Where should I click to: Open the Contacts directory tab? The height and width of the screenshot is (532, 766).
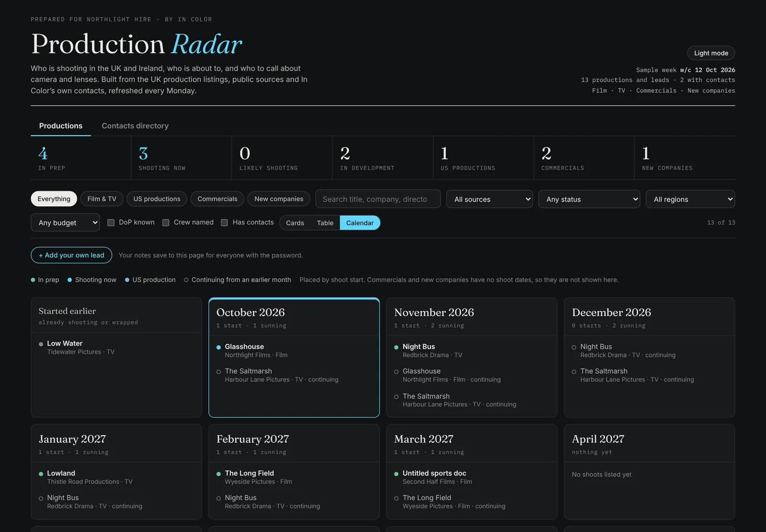(135, 126)
